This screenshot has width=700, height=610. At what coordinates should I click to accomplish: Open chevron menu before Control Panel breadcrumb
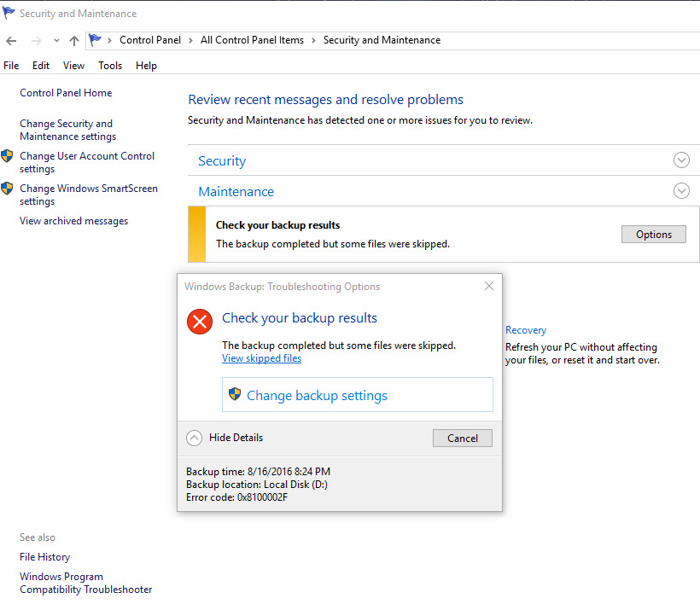109,41
